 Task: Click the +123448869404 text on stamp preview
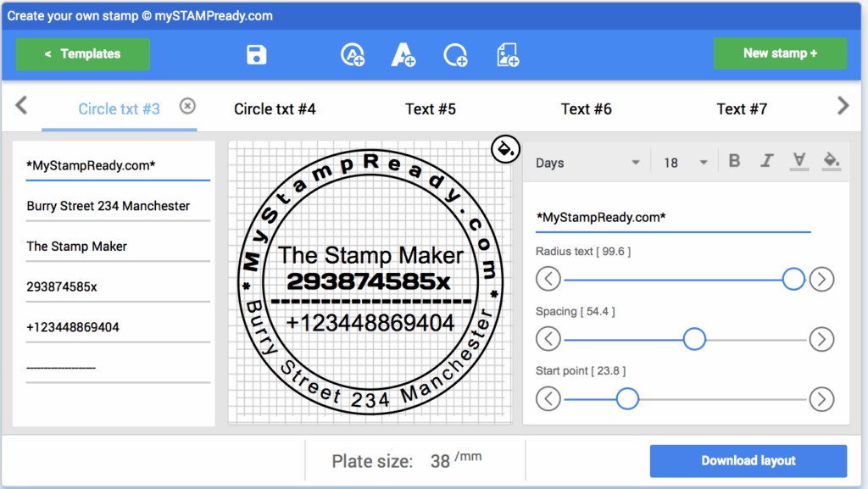click(x=370, y=323)
